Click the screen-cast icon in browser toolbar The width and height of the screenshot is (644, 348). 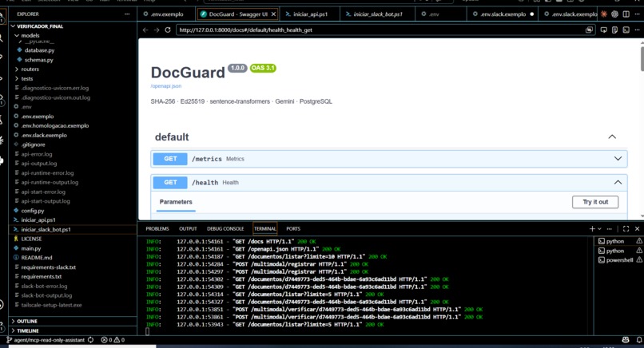click(x=604, y=30)
